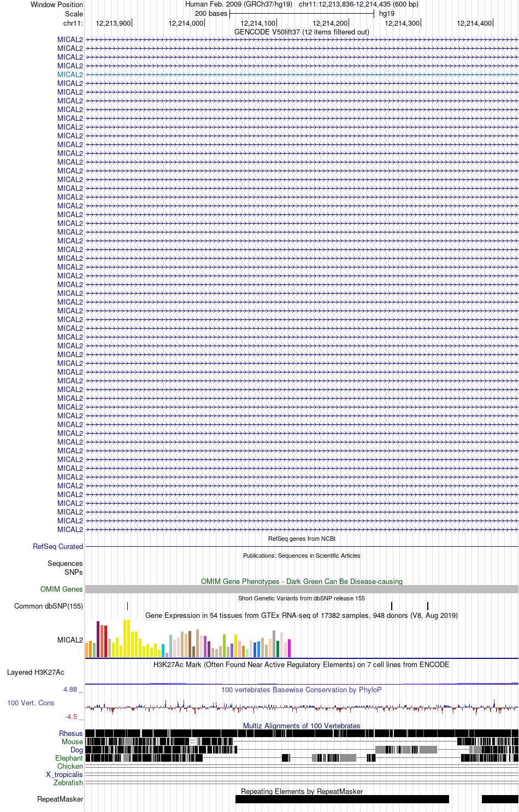The image size is (519, 812).
Task: Click the '100 Vert. Cons' track label
Action: (x=31, y=703)
